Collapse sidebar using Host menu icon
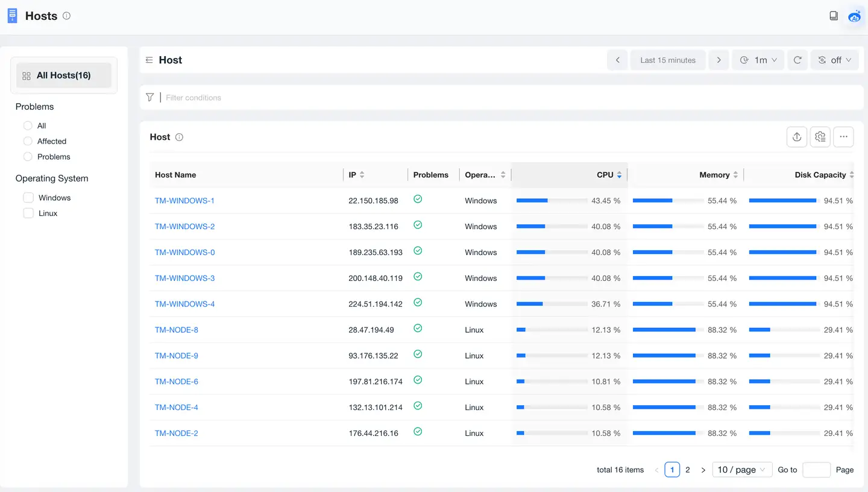Viewport: 868px width, 492px height. pos(149,60)
